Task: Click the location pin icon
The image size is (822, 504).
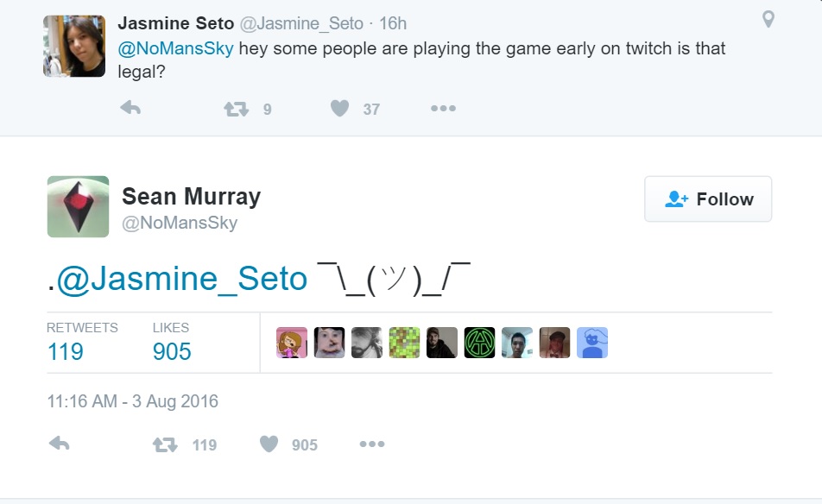Action: pyautogui.click(x=768, y=19)
